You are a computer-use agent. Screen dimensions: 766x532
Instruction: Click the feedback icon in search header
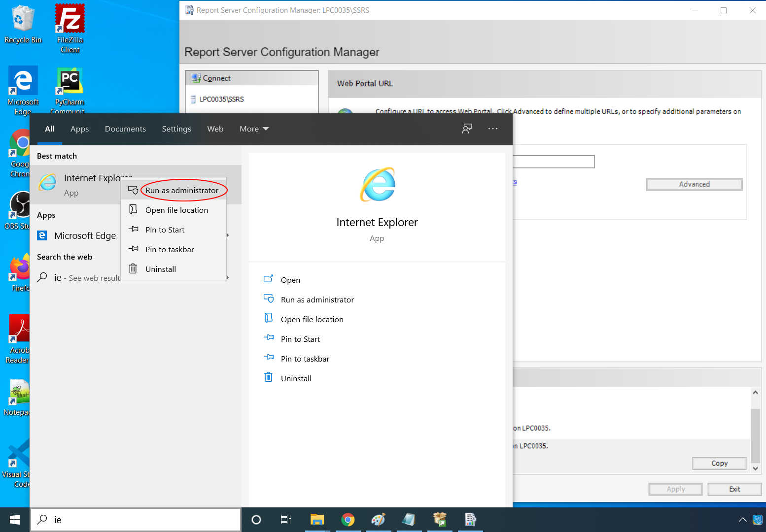467,129
